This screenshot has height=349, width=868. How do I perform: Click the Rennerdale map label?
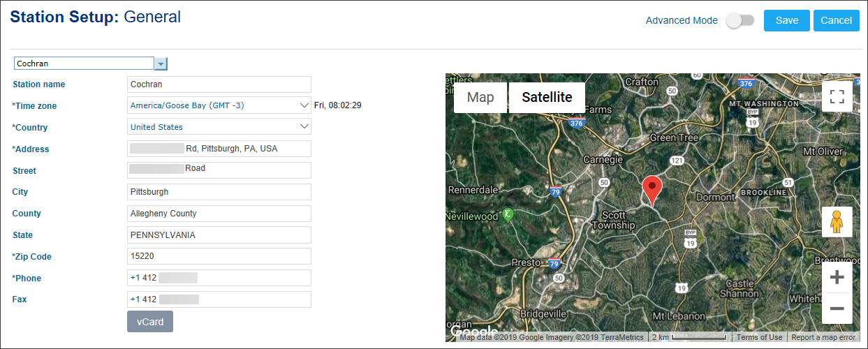(473, 189)
